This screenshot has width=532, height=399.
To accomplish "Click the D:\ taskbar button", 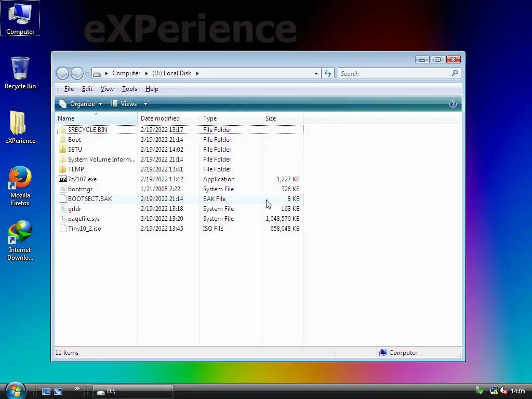I will 133,391.
